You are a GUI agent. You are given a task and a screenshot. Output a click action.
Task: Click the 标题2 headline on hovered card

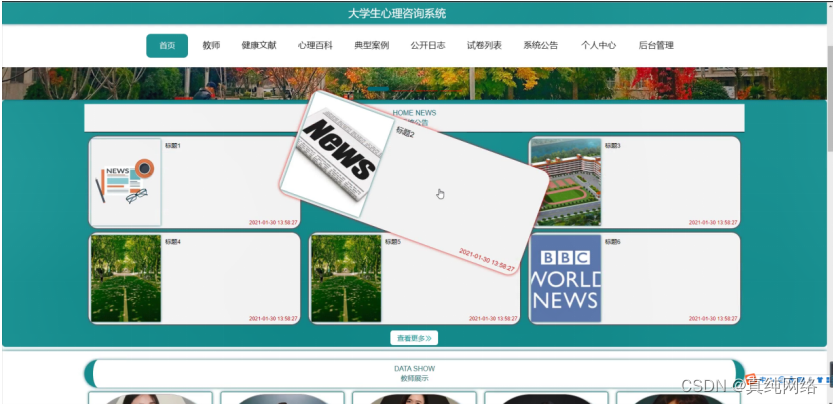pyautogui.click(x=405, y=132)
